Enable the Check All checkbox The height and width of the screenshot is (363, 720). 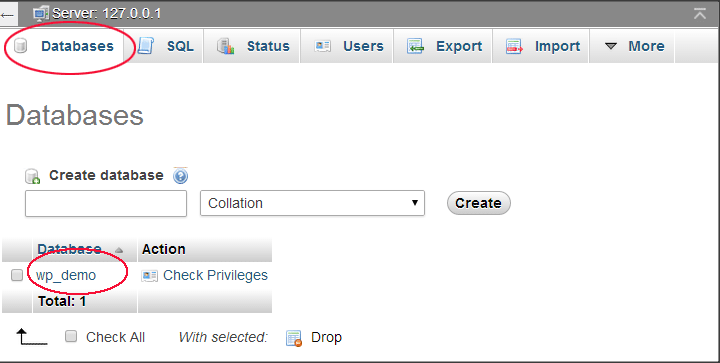click(71, 336)
